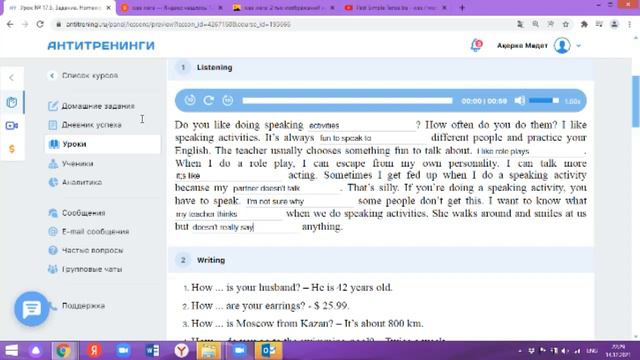Image resolution: width=640 pixels, height=360 pixels.
Task: Adjust the audio volume slider
Action: pyautogui.click(x=544, y=100)
